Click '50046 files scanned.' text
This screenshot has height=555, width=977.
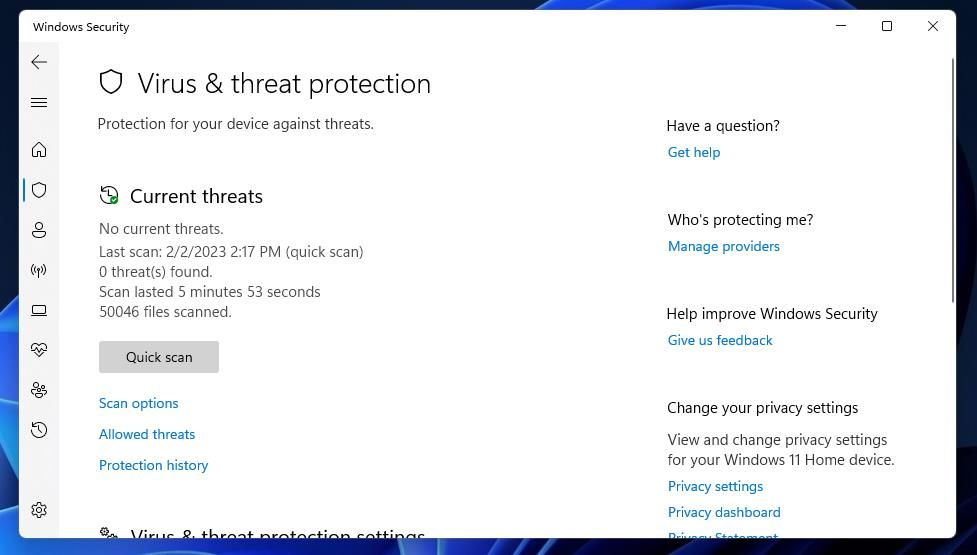(x=165, y=311)
